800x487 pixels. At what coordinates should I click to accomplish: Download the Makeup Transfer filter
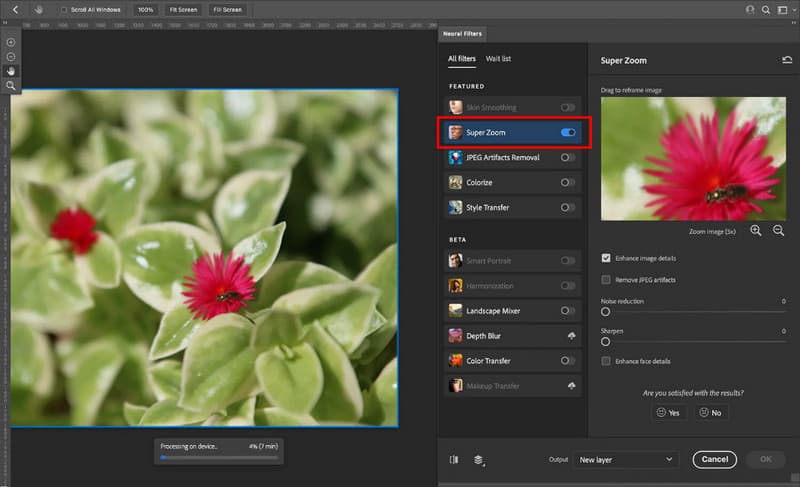tap(571, 386)
